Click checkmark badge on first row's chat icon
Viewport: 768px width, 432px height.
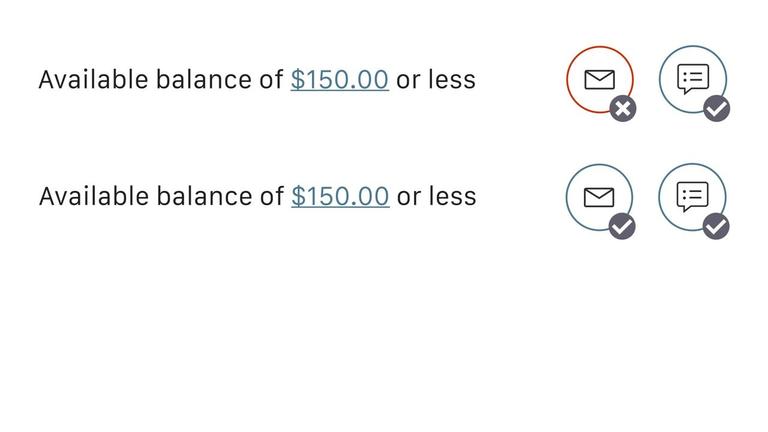[717, 109]
